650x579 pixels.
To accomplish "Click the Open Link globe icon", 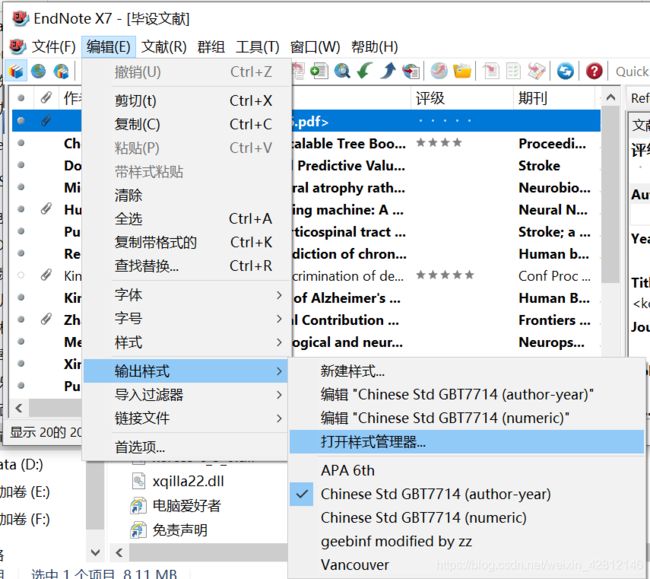I will coord(439,71).
